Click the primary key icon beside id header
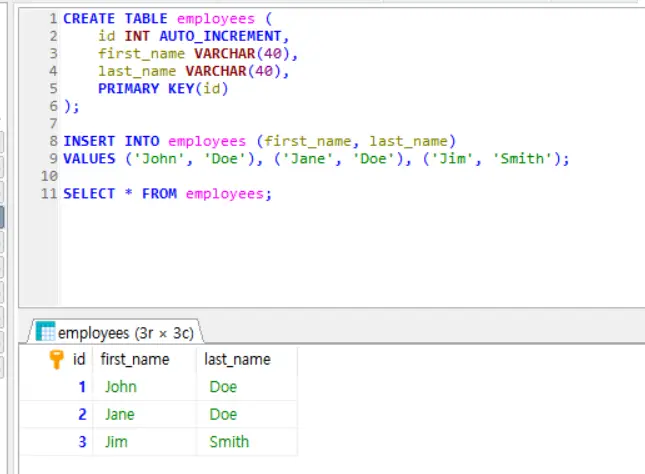Viewport: 645px width, 474px height. (56, 359)
